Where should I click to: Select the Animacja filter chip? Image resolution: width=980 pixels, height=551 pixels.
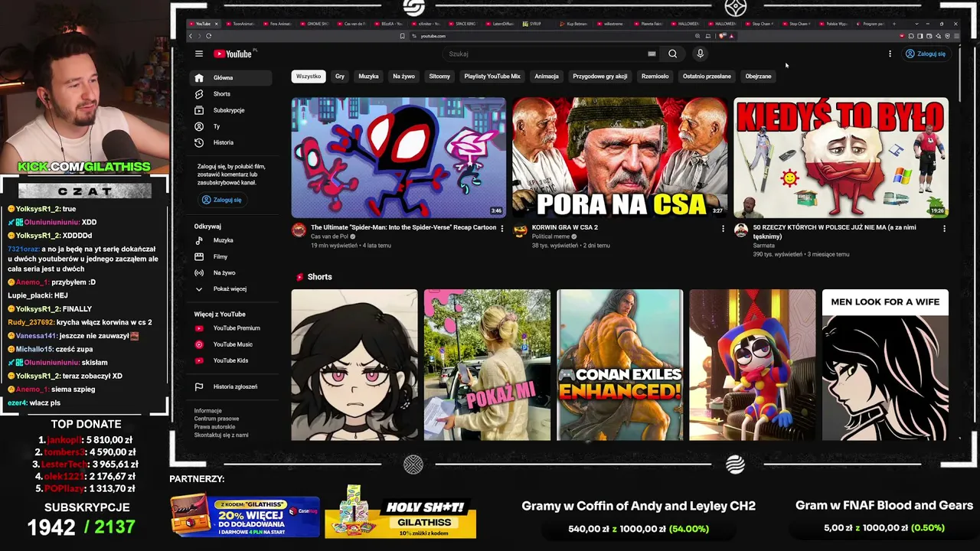coord(547,77)
